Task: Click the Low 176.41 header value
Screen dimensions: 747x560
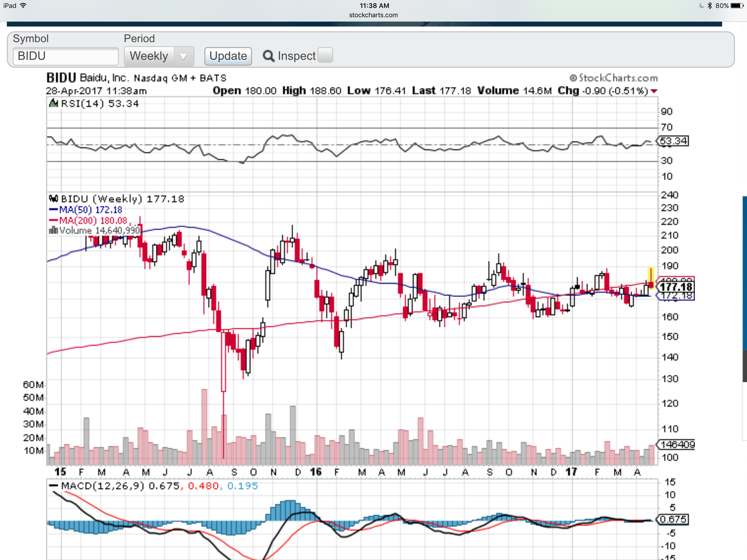Action: coord(376,91)
